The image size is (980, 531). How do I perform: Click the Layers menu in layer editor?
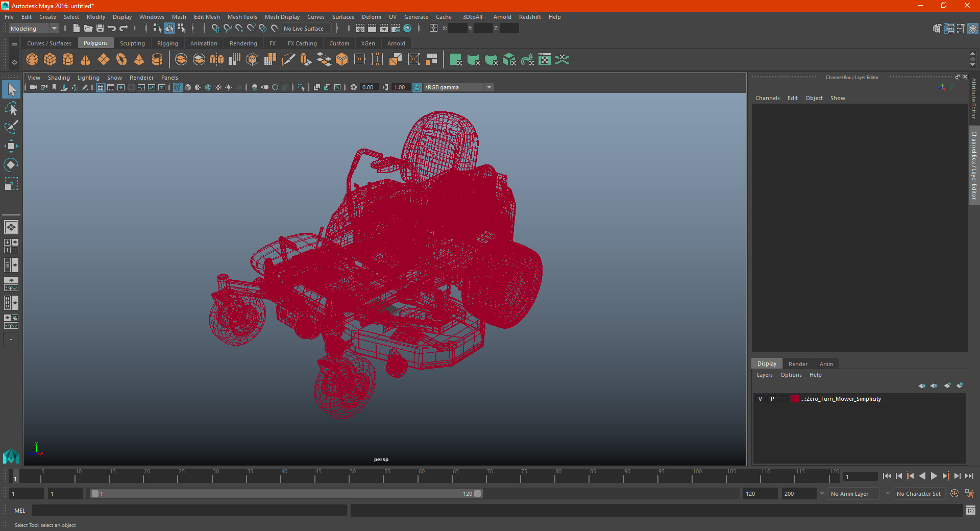(765, 375)
